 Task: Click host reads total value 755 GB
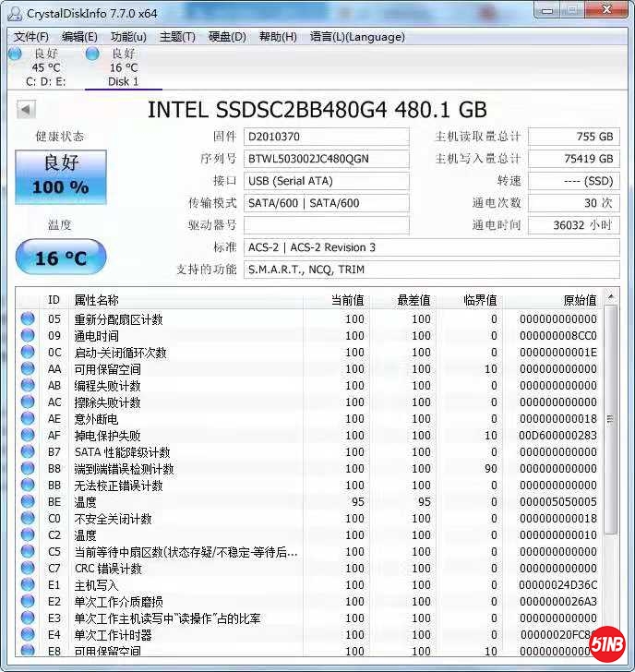(574, 137)
